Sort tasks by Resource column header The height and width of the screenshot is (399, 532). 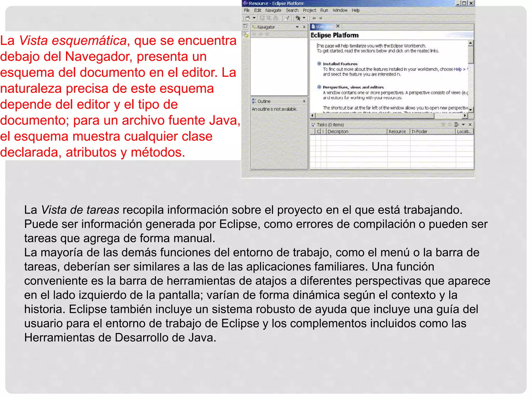[398, 132]
